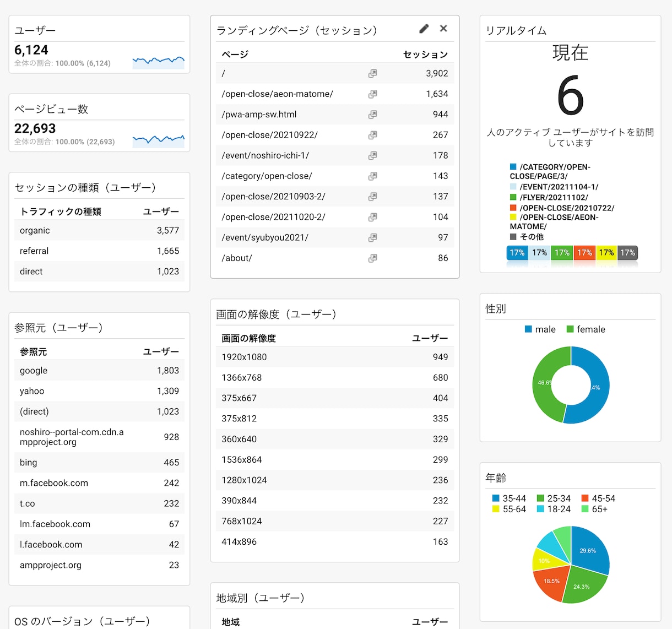672x629 pixels.
Task: Click the /event/noshiro-ichi-1/ page path
Action: [x=265, y=155]
